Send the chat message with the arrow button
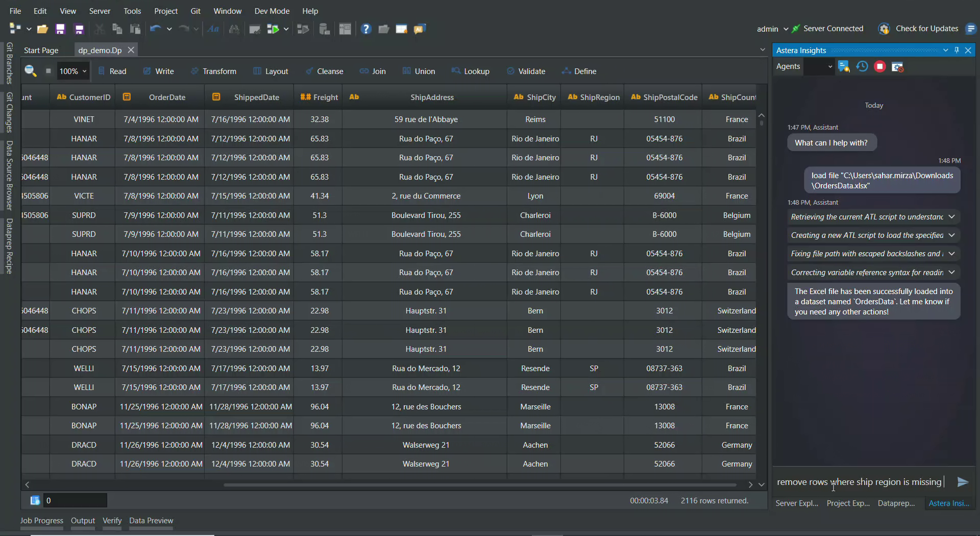The width and height of the screenshot is (980, 536). [963, 482]
